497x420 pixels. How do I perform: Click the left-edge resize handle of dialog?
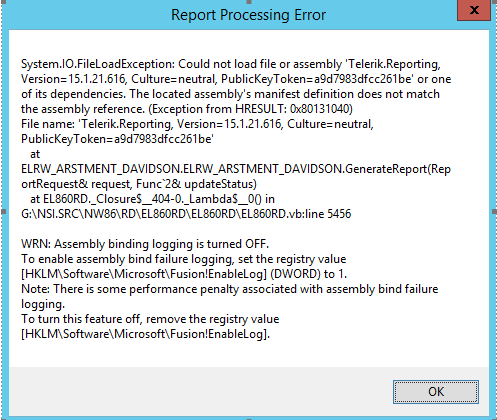(x=3, y=212)
